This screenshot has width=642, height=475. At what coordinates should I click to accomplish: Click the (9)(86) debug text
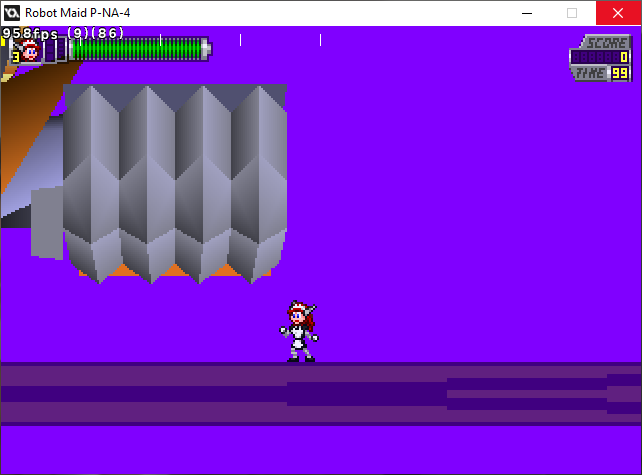tap(95, 33)
